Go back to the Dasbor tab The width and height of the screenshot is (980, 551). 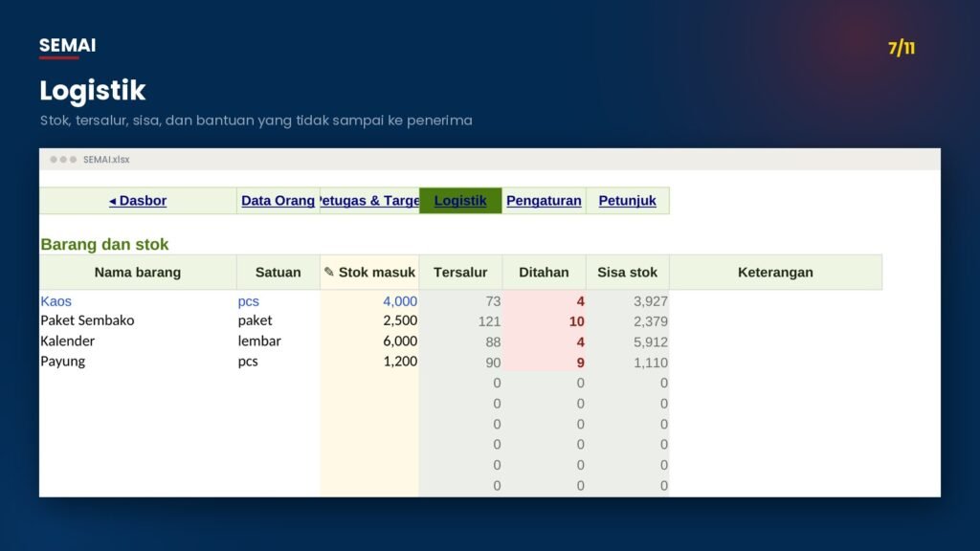(138, 201)
